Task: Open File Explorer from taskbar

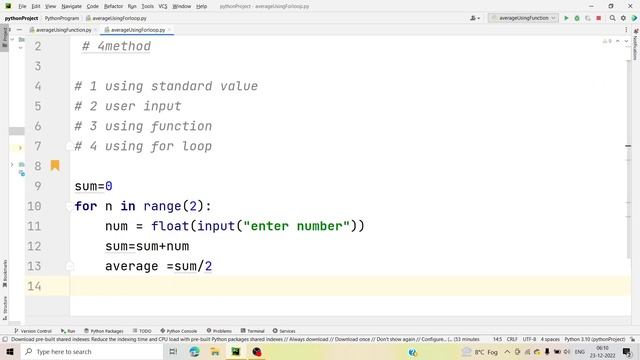Action: tap(215, 351)
